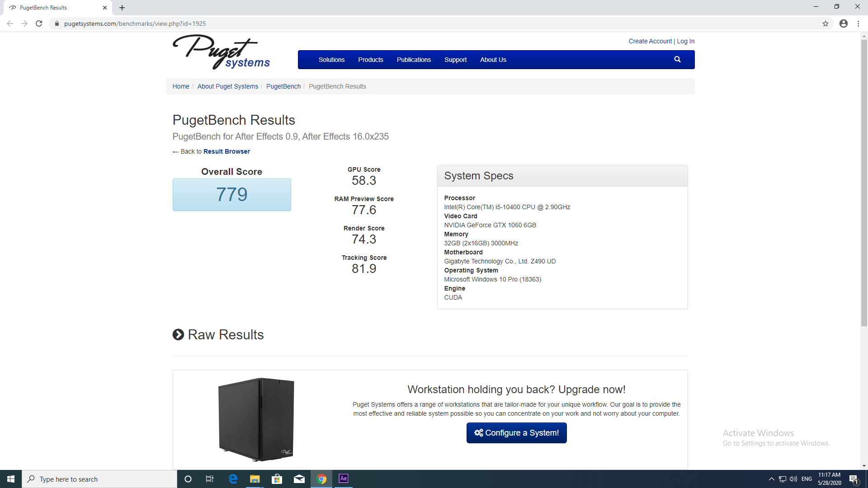
Task: Click the workstation tower image
Action: [x=256, y=420]
